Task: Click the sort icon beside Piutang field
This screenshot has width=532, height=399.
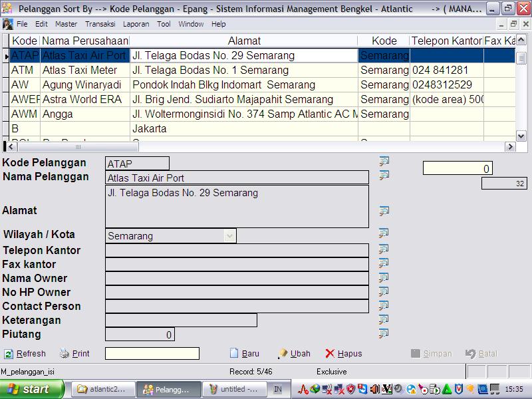Action: coord(384,334)
